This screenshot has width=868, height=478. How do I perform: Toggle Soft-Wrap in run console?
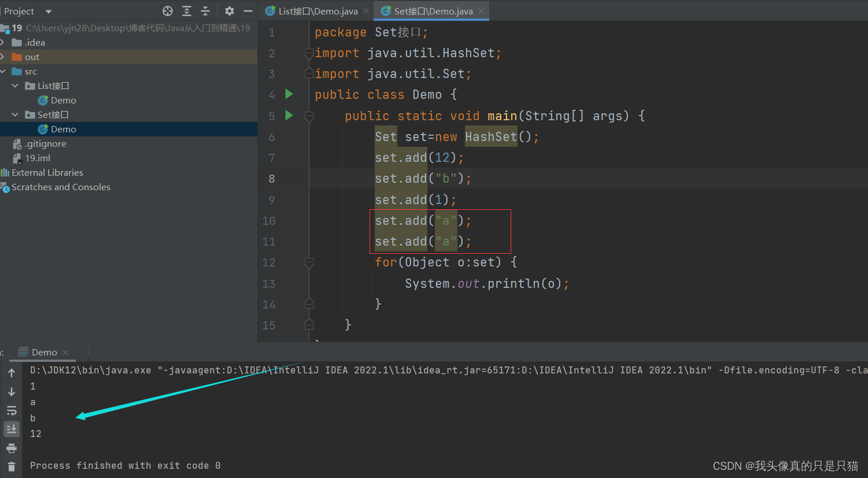tap(12, 411)
